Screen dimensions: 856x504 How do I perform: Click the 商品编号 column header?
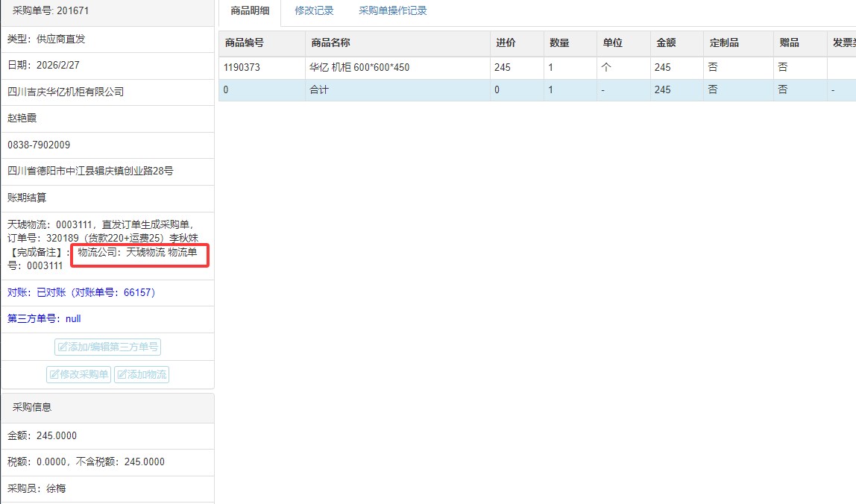coord(244,43)
